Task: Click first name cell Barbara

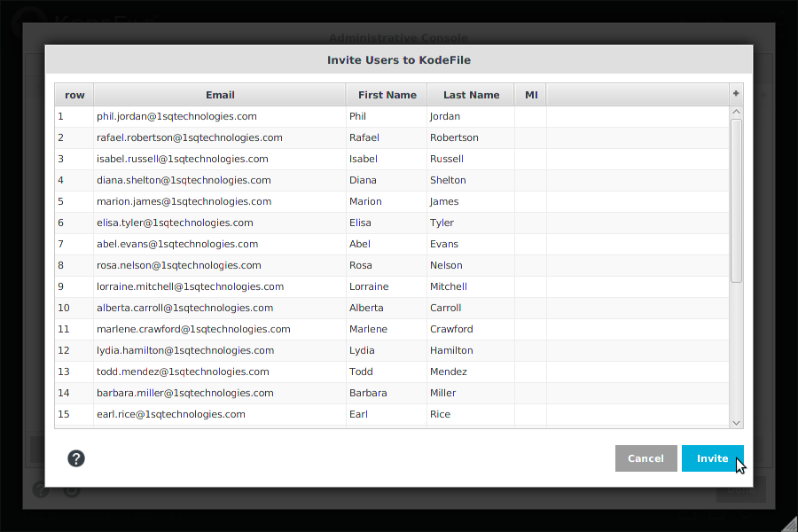Action: 387,394
